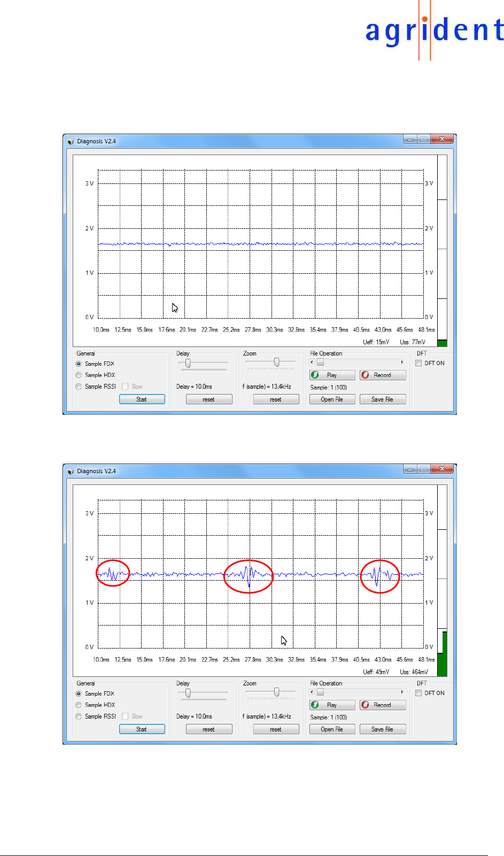Click green level meter bar in upper window

[x=442, y=343]
